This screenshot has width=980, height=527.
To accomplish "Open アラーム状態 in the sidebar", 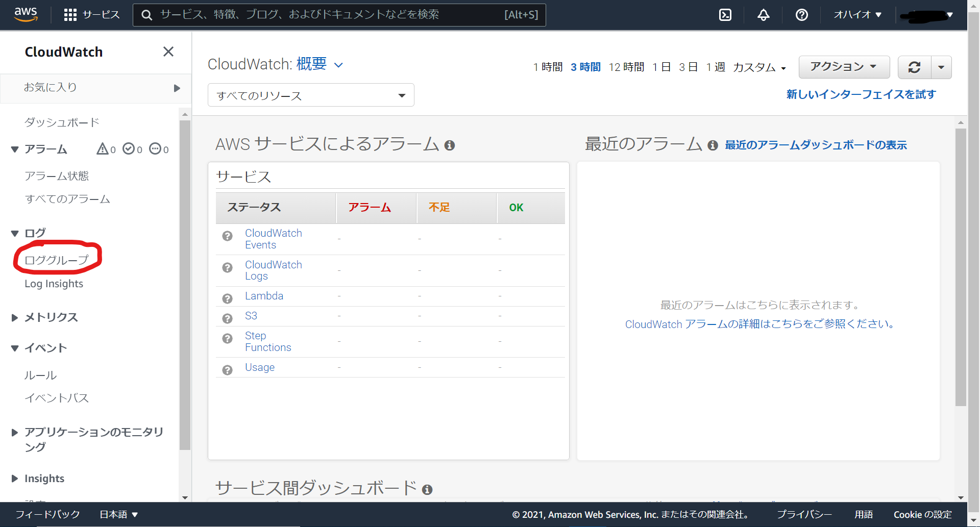I will pyautogui.click(x=57, y=176).
